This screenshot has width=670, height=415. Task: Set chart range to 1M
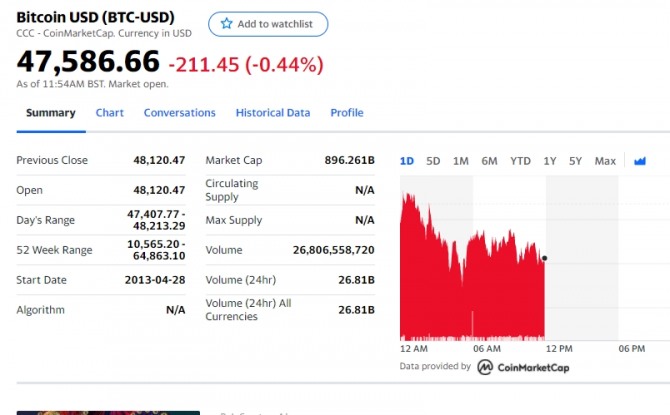[461, 161]
